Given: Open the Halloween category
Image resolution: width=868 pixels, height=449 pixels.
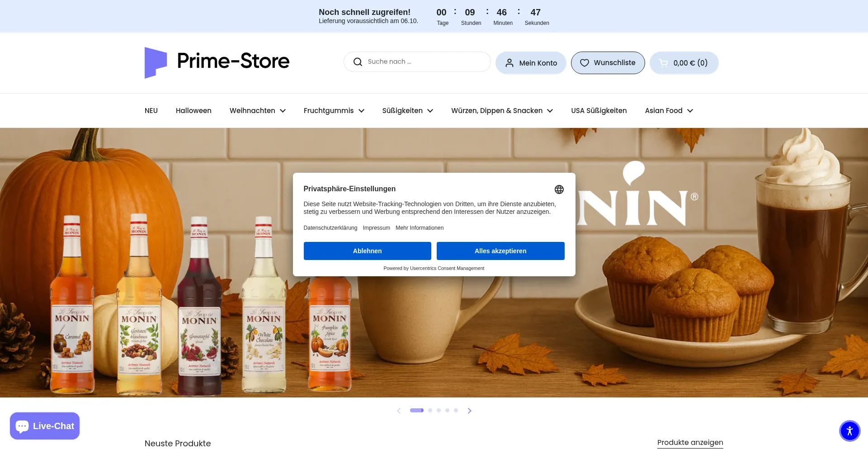Looking at the screenshot, I should pos(193,111).
